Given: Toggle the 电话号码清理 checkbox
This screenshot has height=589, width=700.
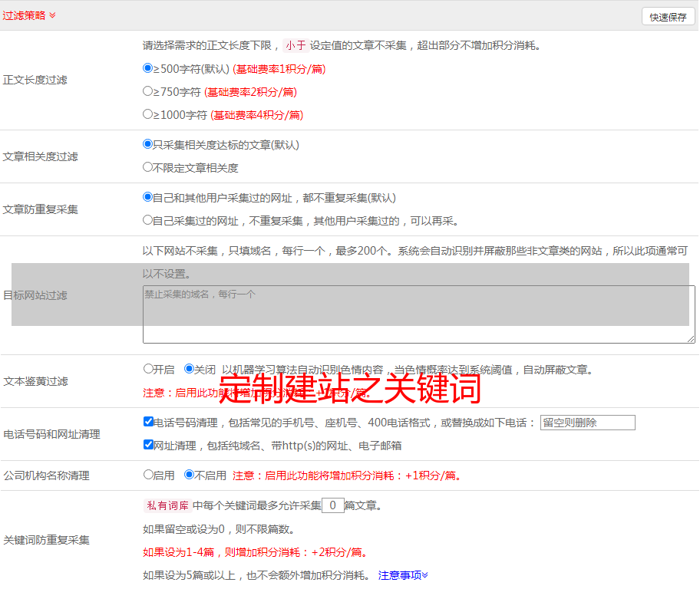Looking at the screenshot, I should [148, 422].
